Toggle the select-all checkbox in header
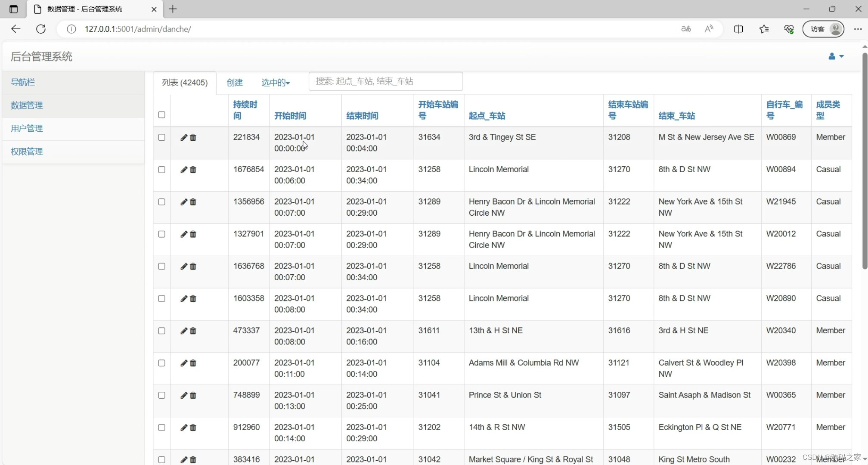 pyautogui.click(x=162, y=115)
